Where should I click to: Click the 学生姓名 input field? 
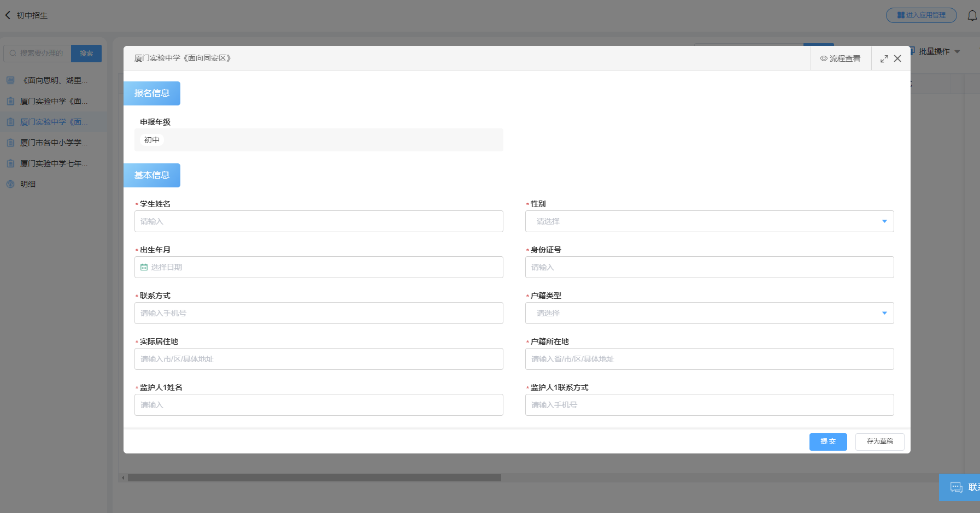[x=319, y=221]
